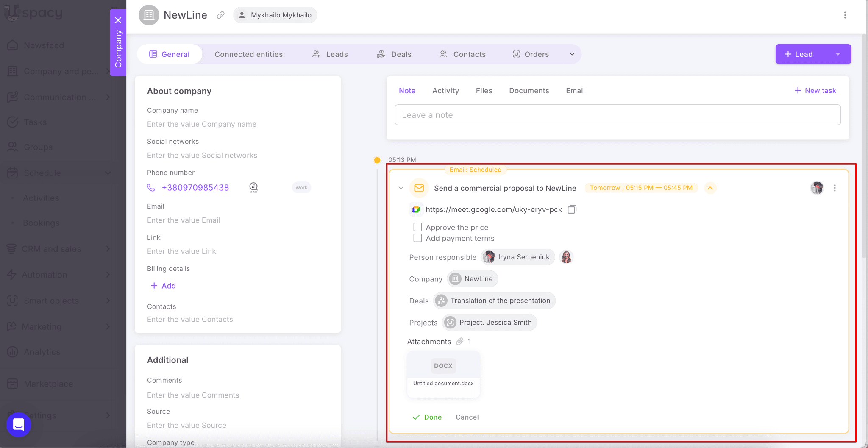Viewport: 868px width, 448px height.
Task: Click the top-right page kebab menu
Action: click(x=845, y=15)
